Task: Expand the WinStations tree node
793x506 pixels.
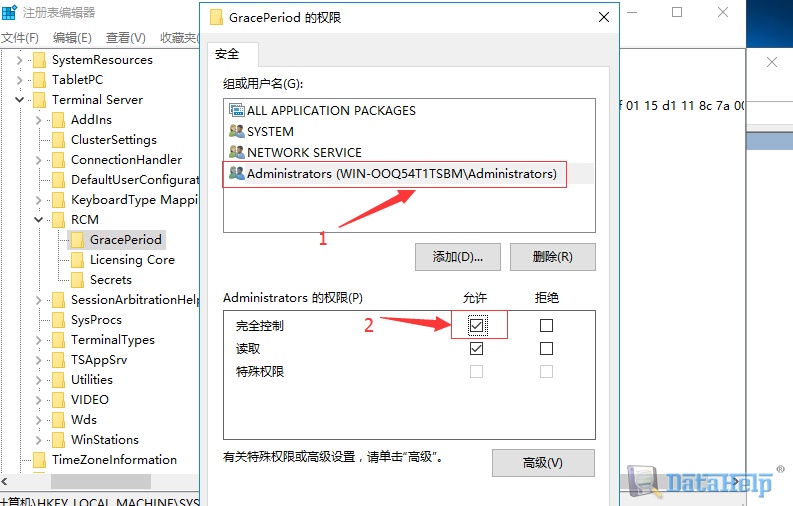Action: click(x=38, y=440)
